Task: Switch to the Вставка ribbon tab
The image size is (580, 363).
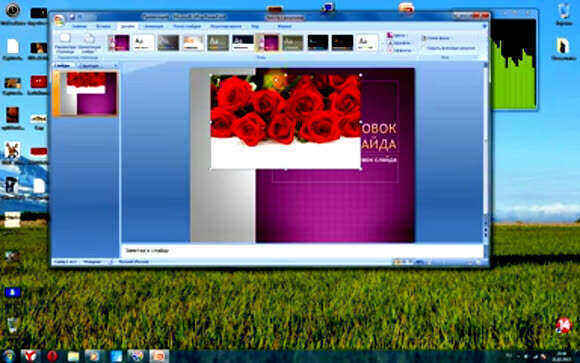Action: 103,26
